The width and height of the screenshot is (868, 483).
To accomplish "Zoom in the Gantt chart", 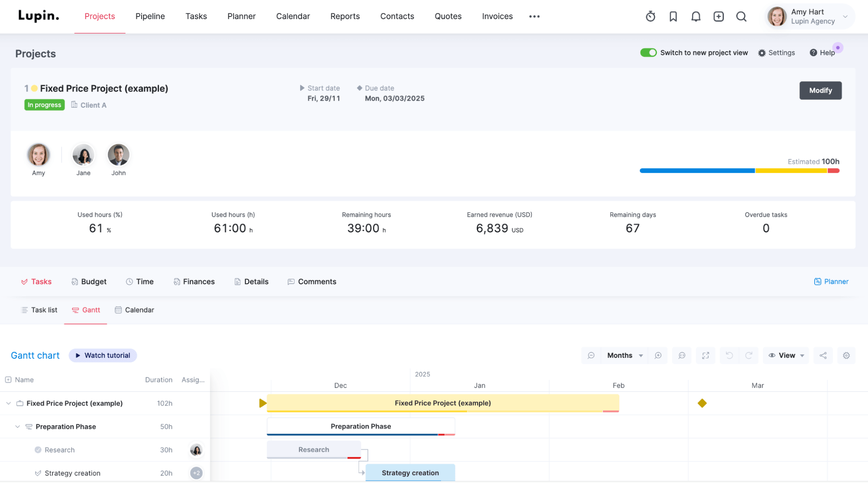I will tap(658, 355).
